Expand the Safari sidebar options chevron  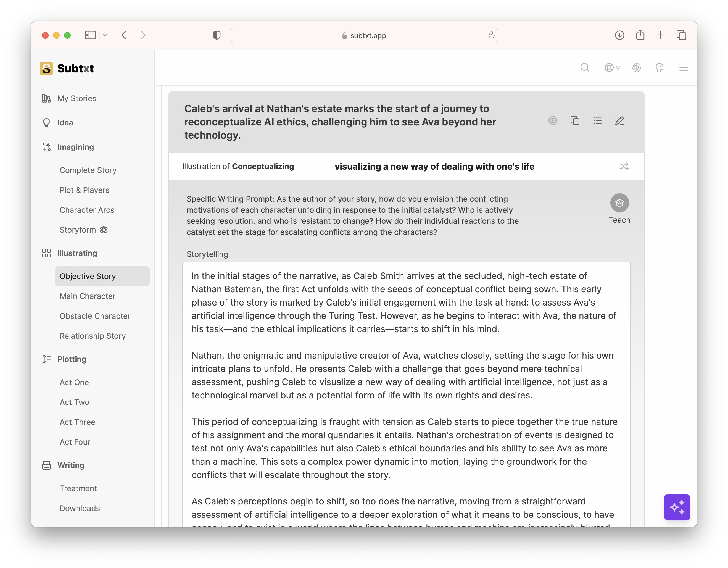(105, 35)
